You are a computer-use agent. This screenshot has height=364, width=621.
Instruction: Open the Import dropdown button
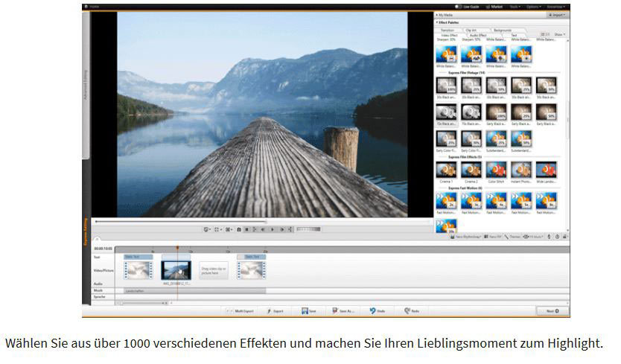point(558,15)
